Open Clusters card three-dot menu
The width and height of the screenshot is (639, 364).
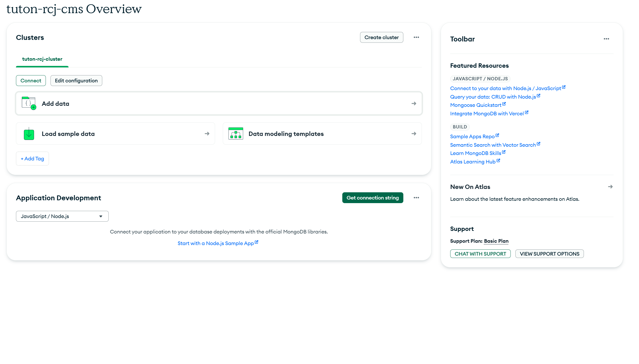click(x=416, y=37)
